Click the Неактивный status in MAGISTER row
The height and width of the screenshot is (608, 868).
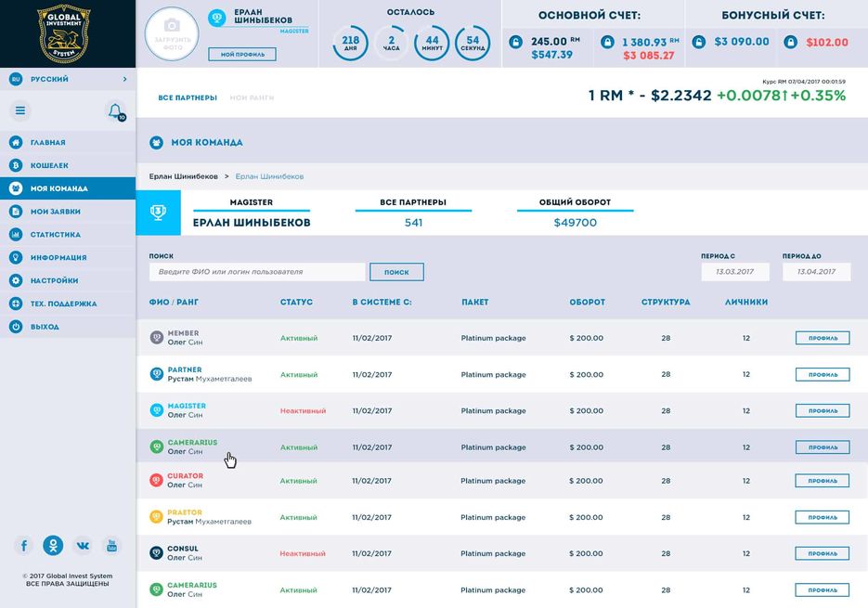click(303, 411)
